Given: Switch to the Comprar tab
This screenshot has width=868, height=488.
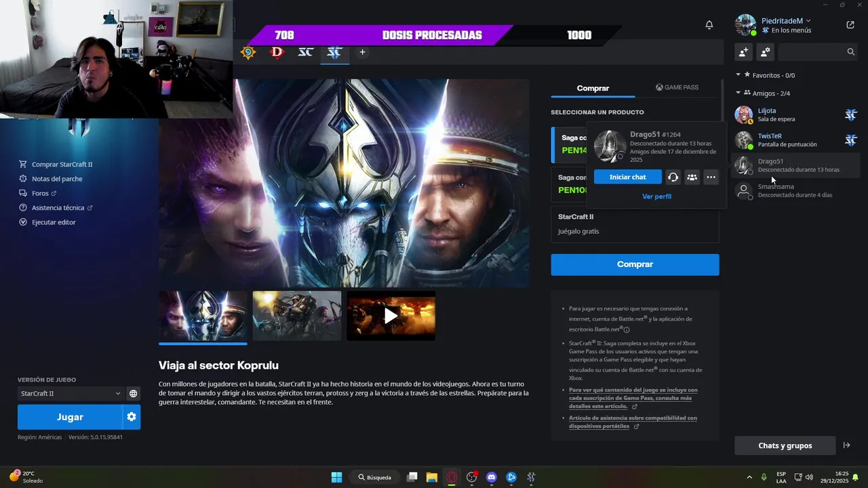Looking at the screenshot, I should [x=593, y=88].
